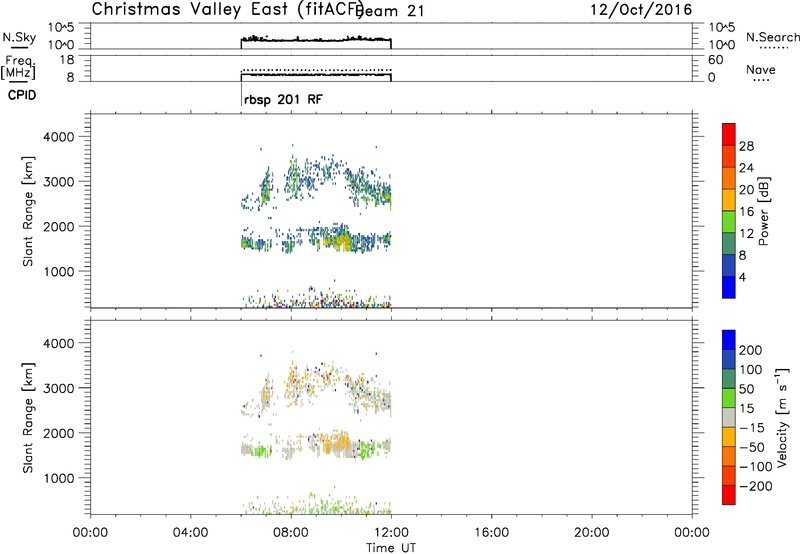Click the "12" label on Power colorbar

click(x=746, y=234)
